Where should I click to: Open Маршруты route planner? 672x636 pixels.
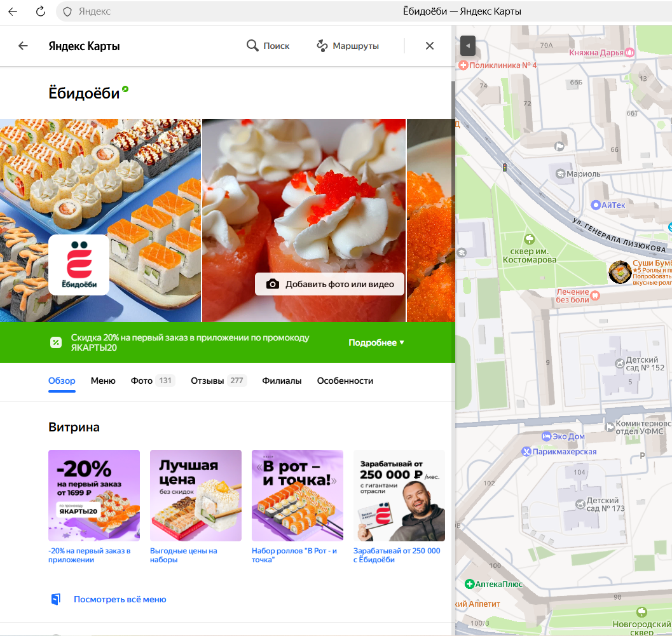click(x=347, y=46)
